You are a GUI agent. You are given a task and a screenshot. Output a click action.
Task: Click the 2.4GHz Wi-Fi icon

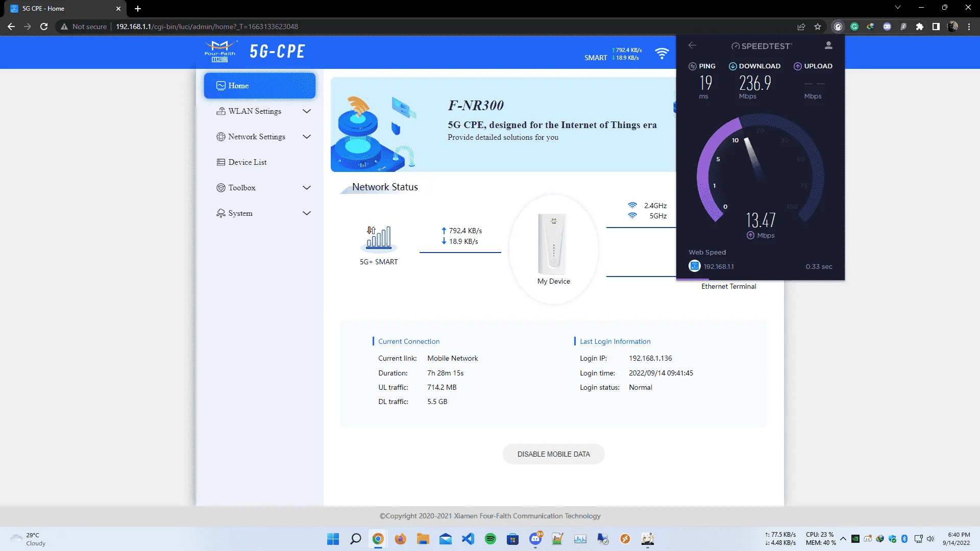(x=632, y=205)
